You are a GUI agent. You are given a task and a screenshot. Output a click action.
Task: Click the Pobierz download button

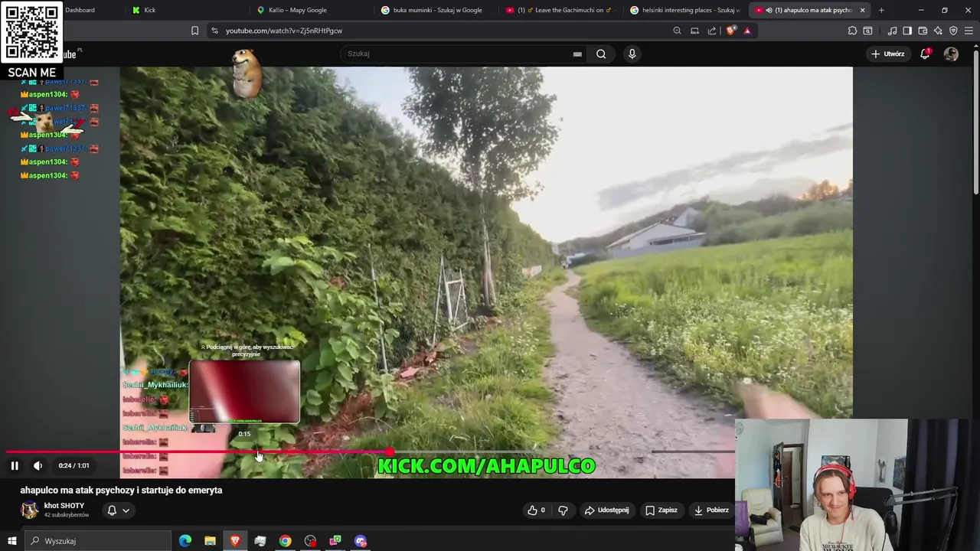(x=711, y=510)
